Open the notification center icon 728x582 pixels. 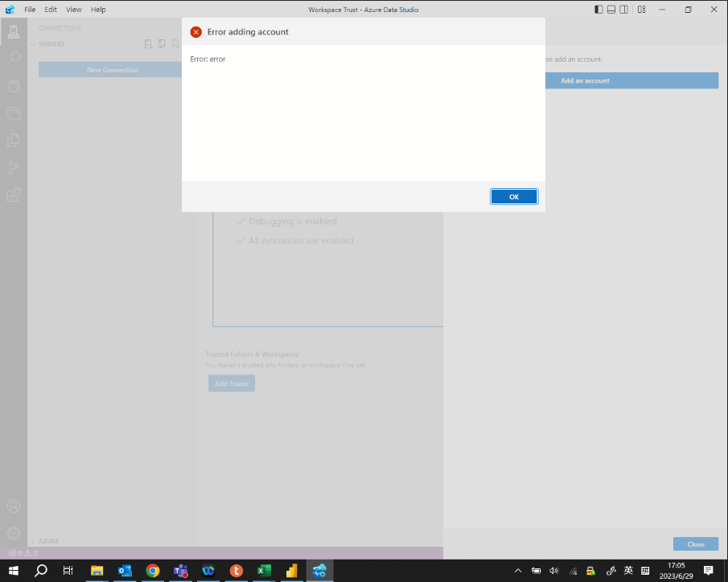pos(709,571)
